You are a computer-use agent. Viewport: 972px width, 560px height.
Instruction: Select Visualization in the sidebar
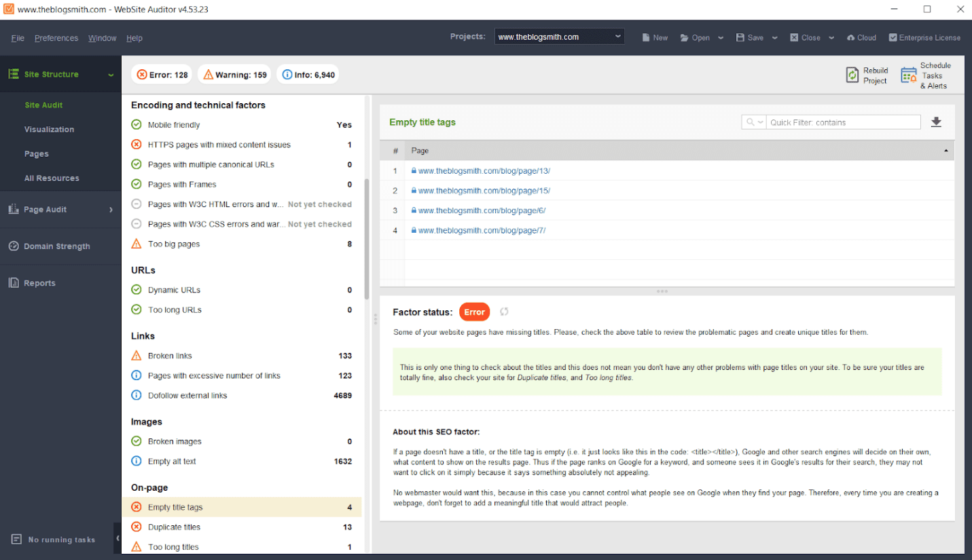click(49, 130)
